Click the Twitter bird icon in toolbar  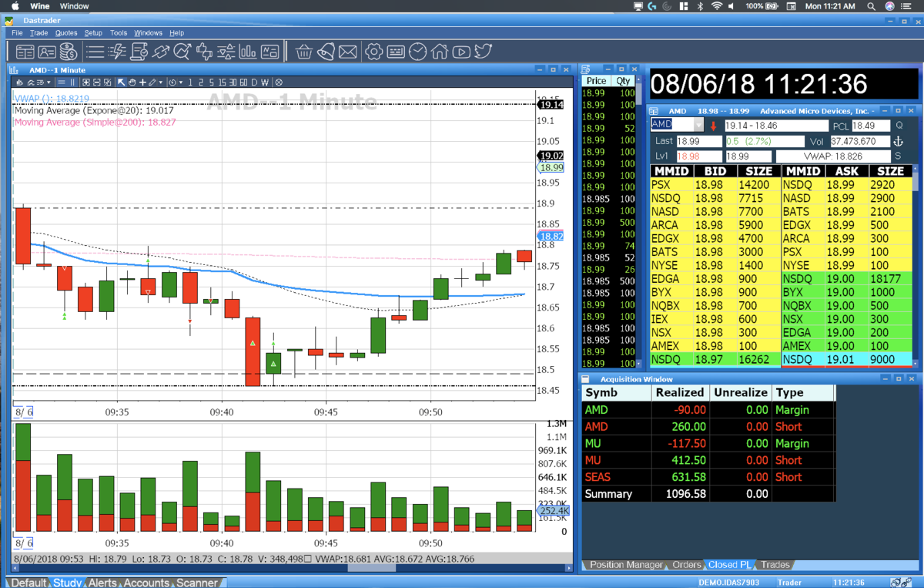(483, 52)
